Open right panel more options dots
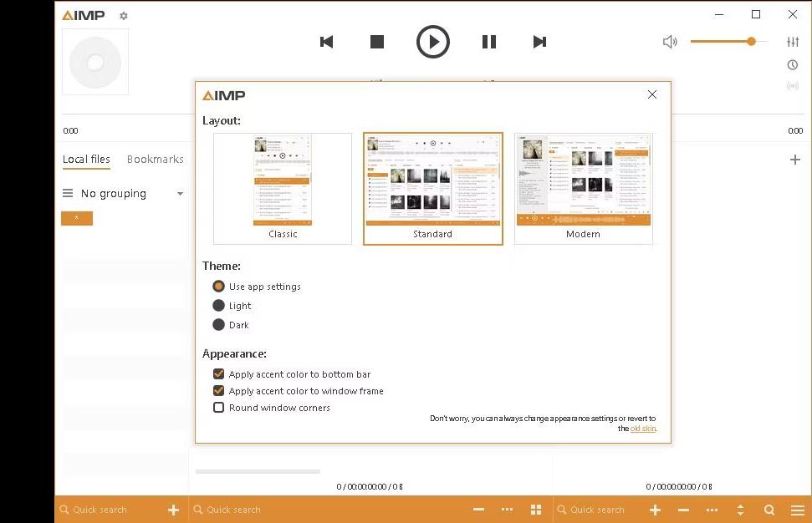Image resolution: width=812 pixels, height=523 pixels. (712, 510)
